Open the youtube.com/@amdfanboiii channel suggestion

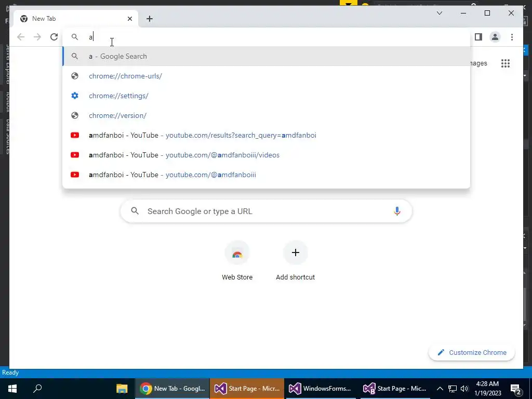(267, 175)
